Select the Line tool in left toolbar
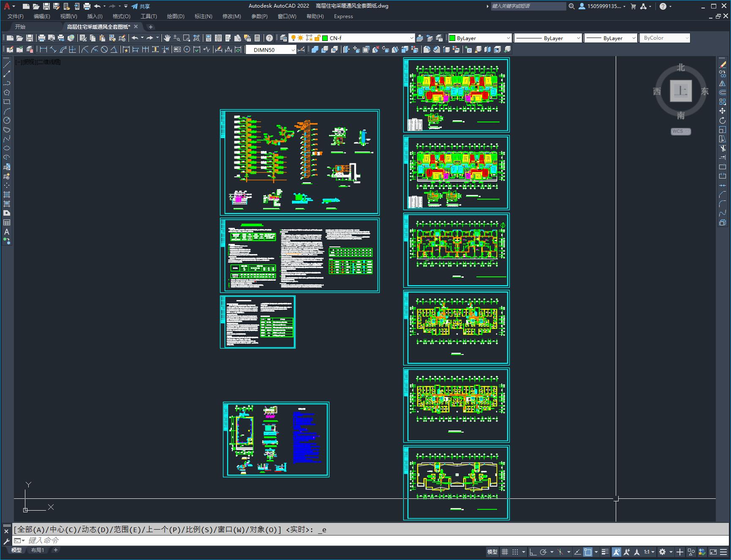Viewport: 731px width, 560px height. point(7,65)
